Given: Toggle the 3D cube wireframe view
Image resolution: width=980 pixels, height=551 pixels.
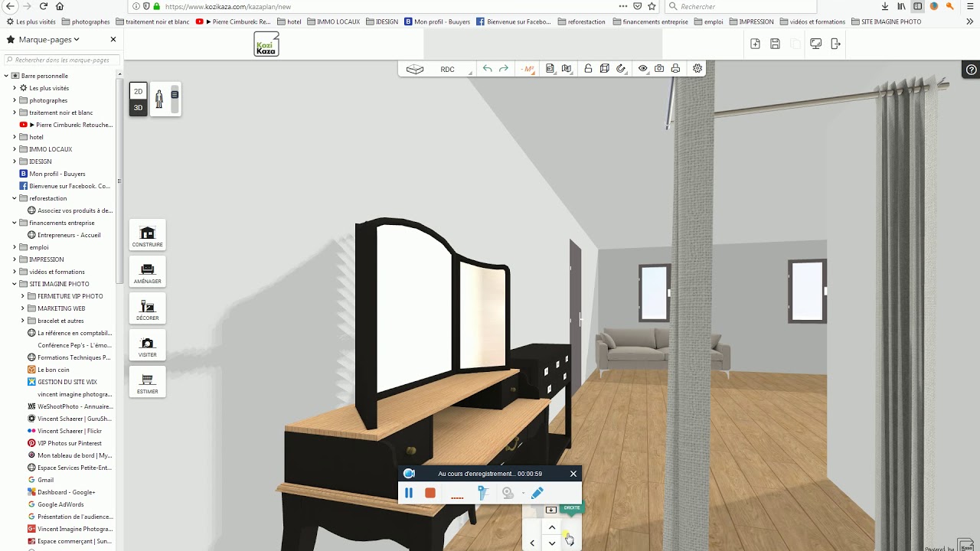Looking at the screenshot, I should (605, 69).
